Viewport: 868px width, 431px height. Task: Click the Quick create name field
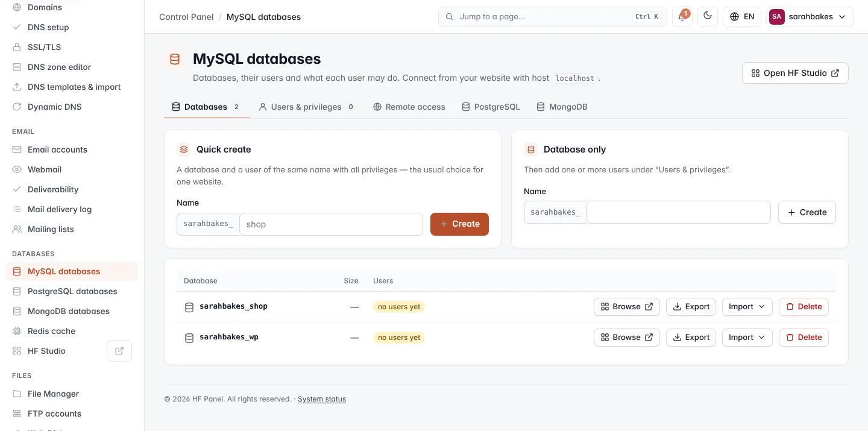click(331, 224)
